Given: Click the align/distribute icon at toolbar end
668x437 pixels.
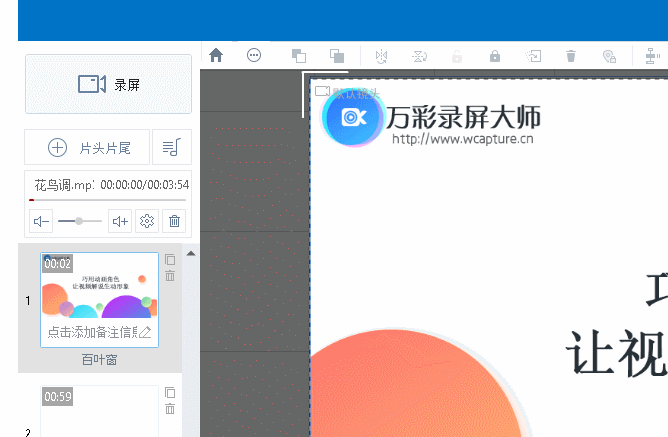Looking at the screenshot, I should point(652,56).
